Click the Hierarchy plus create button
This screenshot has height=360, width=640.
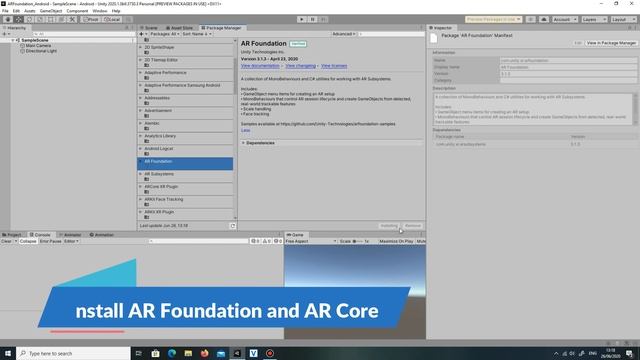tap(6, 34)
